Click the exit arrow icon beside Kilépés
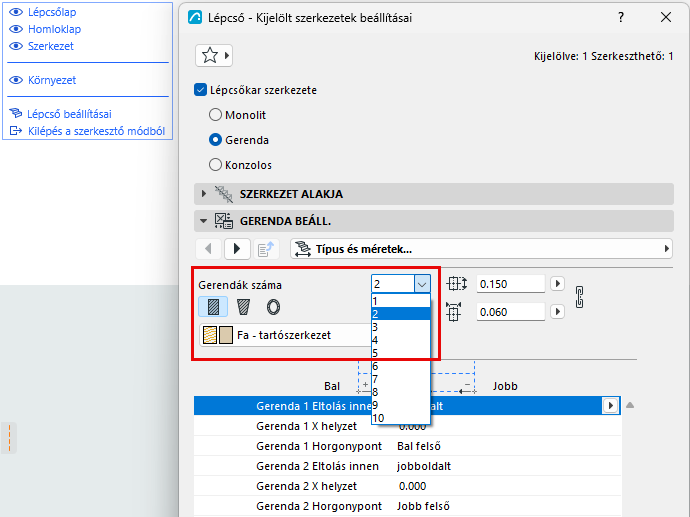This screenshot has width=690, height=517. tap(16, 131)
